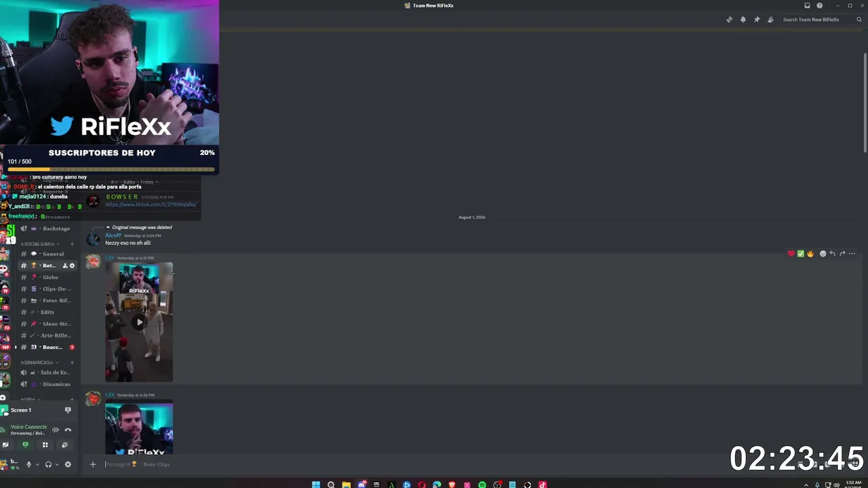
Task: Open Discord user settings gear
Action: (68, 464)
